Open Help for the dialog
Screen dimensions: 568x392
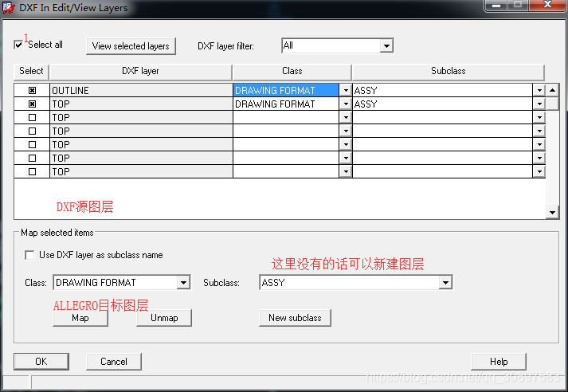point(499,362)
